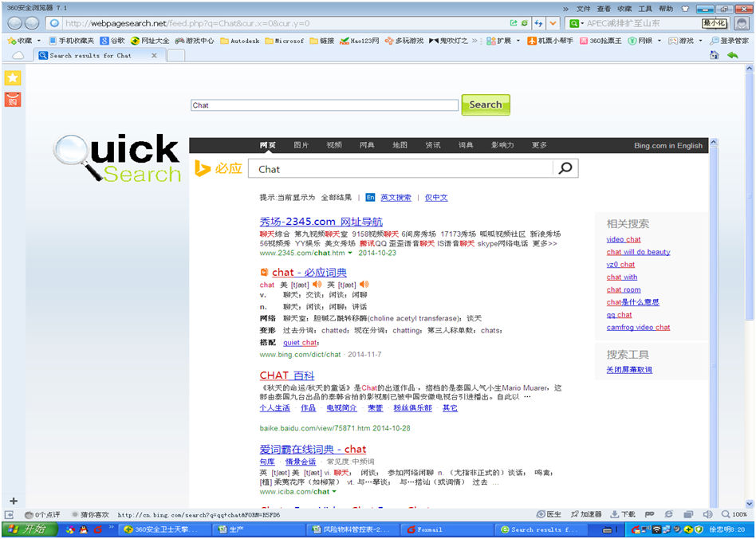Click the lightning speed mode icon in address bar
Image resolution: width=756 pixels, height=539 pixels.
click(538, 23)
